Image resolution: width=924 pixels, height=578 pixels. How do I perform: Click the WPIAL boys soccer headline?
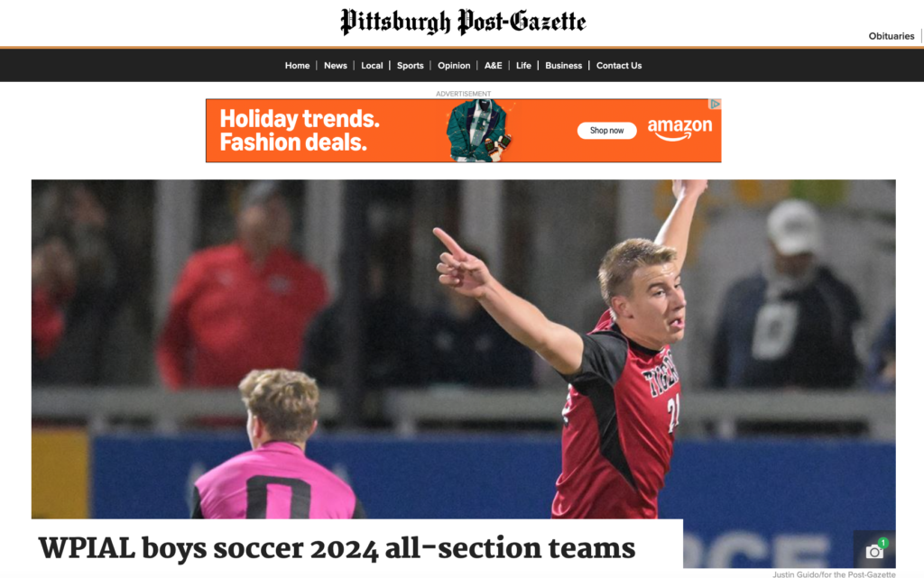[x=337, y=548]
